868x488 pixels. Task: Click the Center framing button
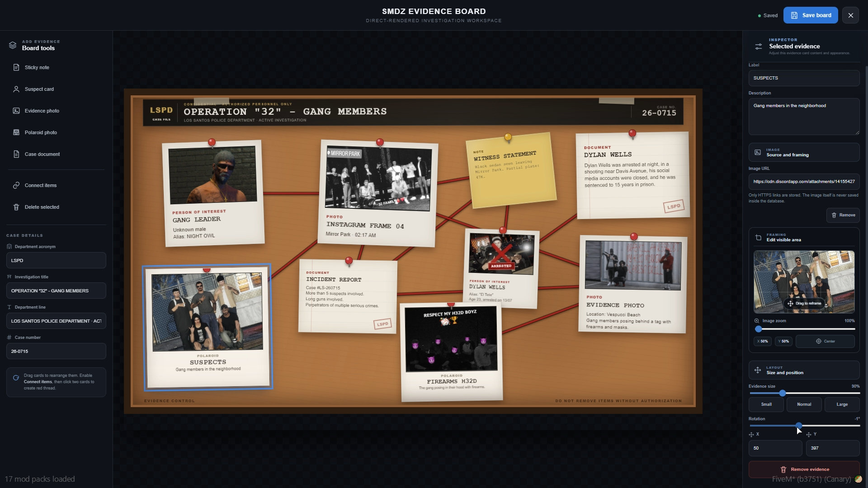825,341
